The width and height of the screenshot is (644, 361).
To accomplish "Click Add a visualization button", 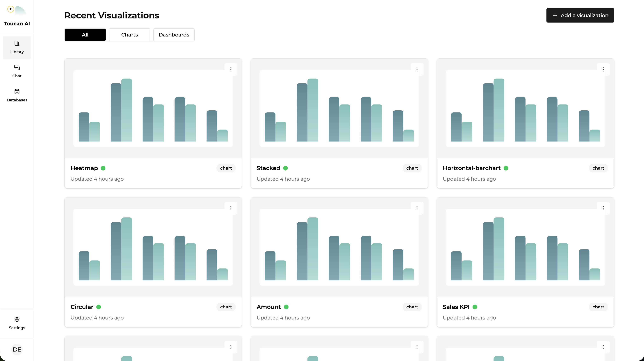I will point(580,15).
